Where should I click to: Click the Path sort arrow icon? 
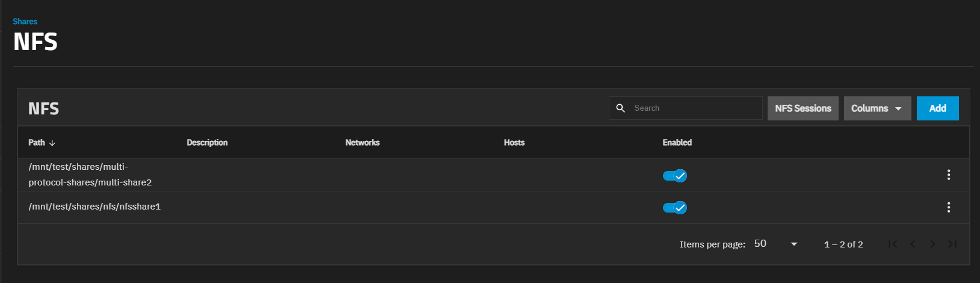click(52, 143)
